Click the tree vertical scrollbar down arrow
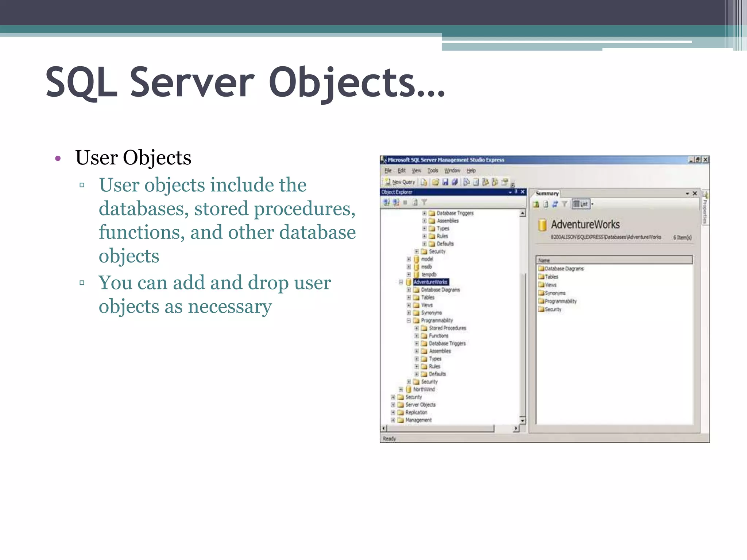The width and height of the screenshot is (747, 560). pos(522,420)
